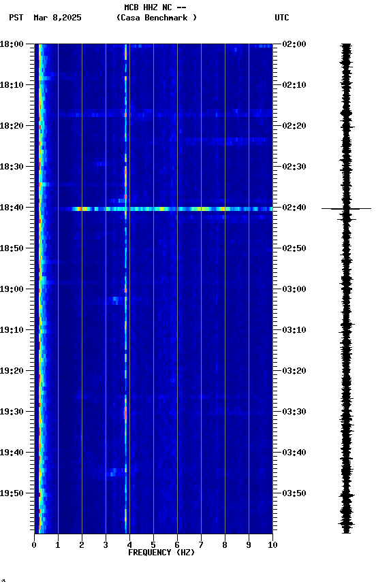Click the '19:40' PST time label

point(12,453)
